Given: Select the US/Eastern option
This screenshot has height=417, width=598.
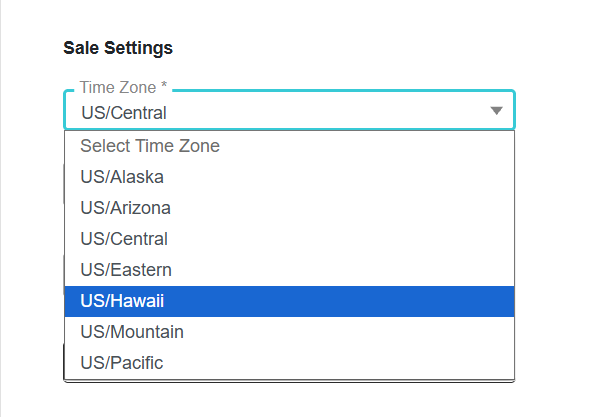Looking at the screenshot, I should [x=289, y=270].
